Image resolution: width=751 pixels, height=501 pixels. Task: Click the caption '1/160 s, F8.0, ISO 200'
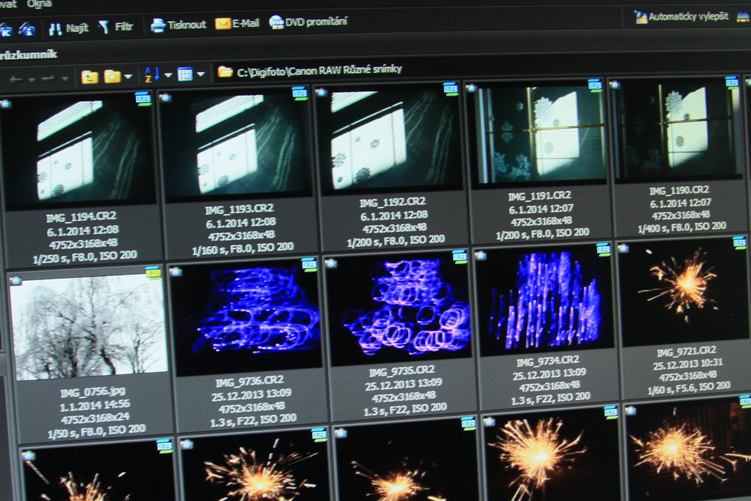point(243,249)
